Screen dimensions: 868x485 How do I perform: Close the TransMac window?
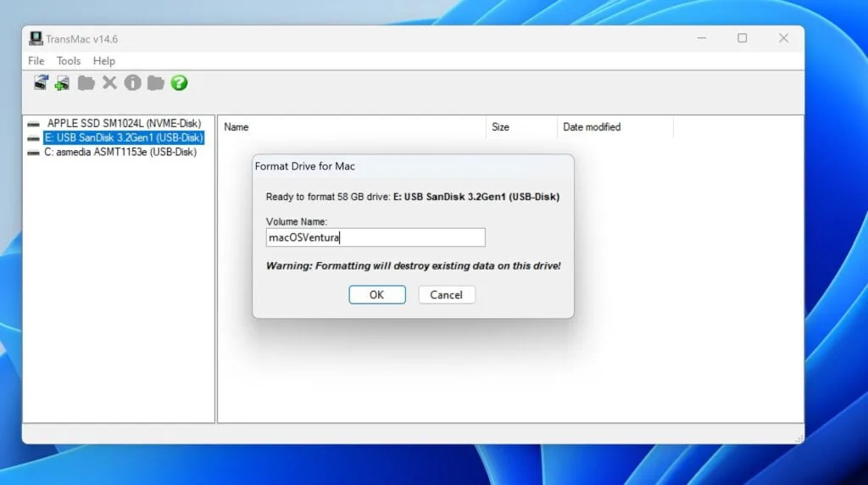[x=783, y=38]
